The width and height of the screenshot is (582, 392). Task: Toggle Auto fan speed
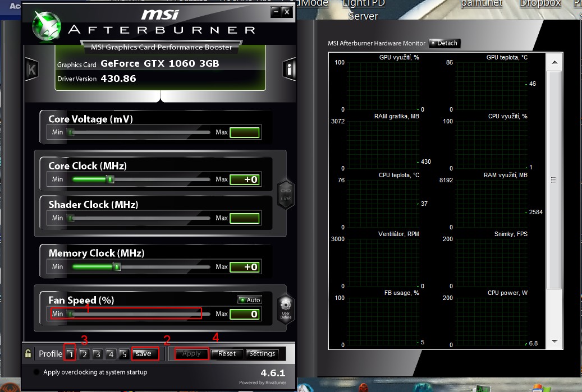250,299
